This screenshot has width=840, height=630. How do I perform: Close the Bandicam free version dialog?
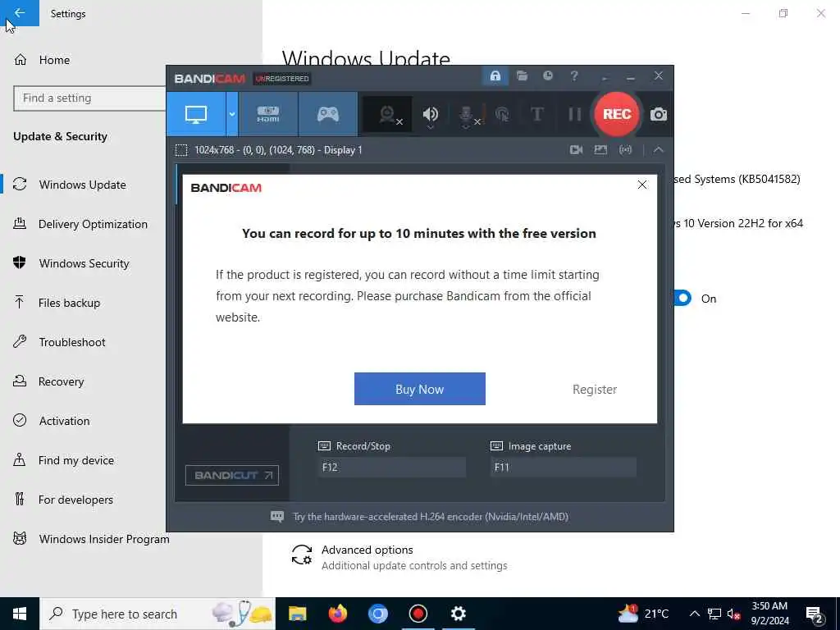tap(642, 185)
